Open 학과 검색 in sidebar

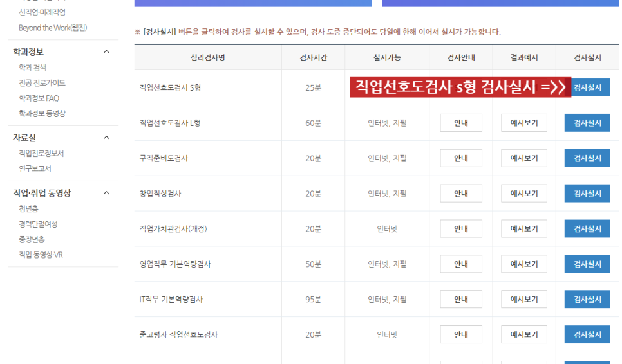(33, 68)
